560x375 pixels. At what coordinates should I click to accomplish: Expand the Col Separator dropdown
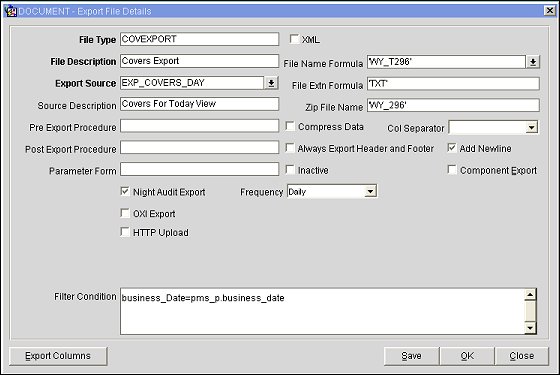531,128
